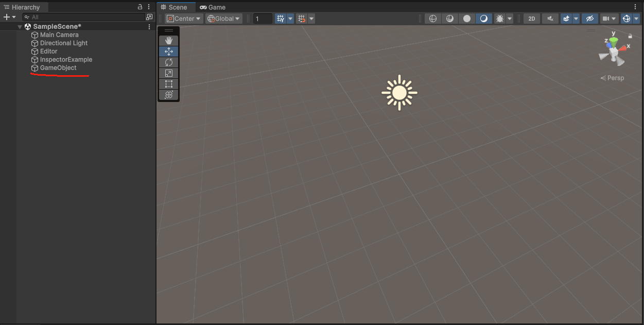
Task: Toggle 2D view mode
Action: pyautogui.click(x=532, y=19)
